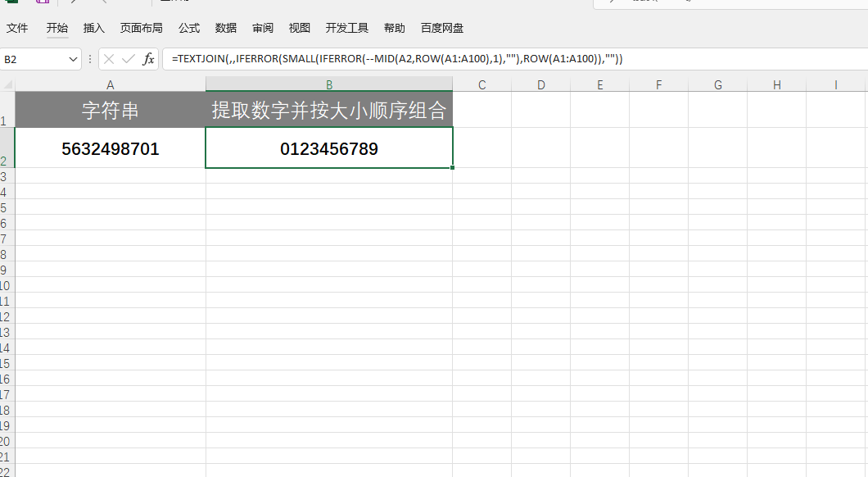Select row 20 header
Image resolution: width=868 pixels, height=477 pixels.
[x=7, y=442]
